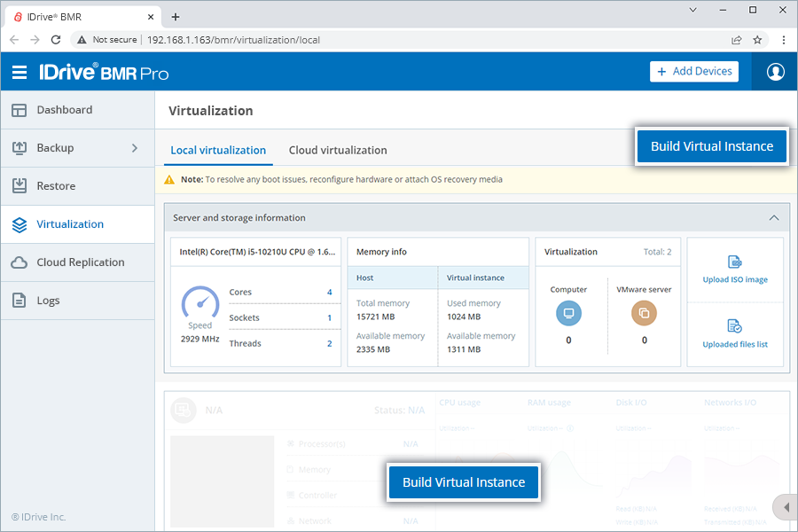798x532 pixels.
Task: Collapse the Server and storage information panel
Action: point(773,217)
